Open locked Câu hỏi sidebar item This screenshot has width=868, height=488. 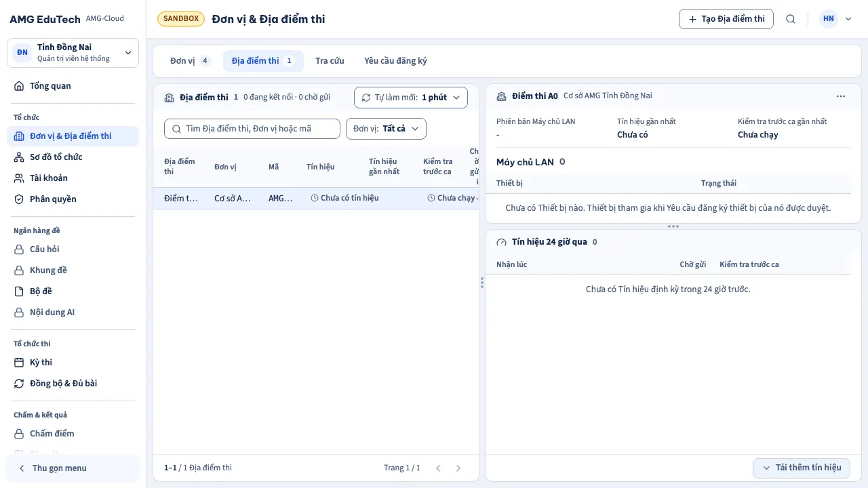(73, 249)
